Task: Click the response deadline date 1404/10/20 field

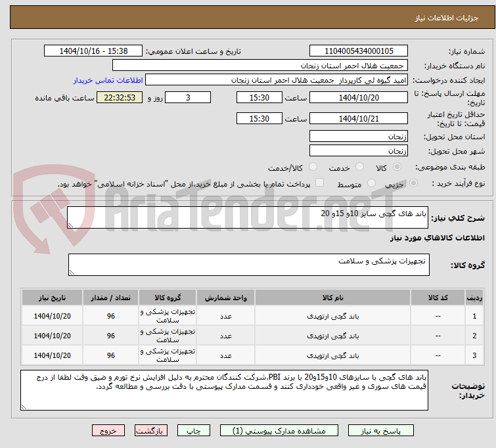Action: tap(359, 97)
